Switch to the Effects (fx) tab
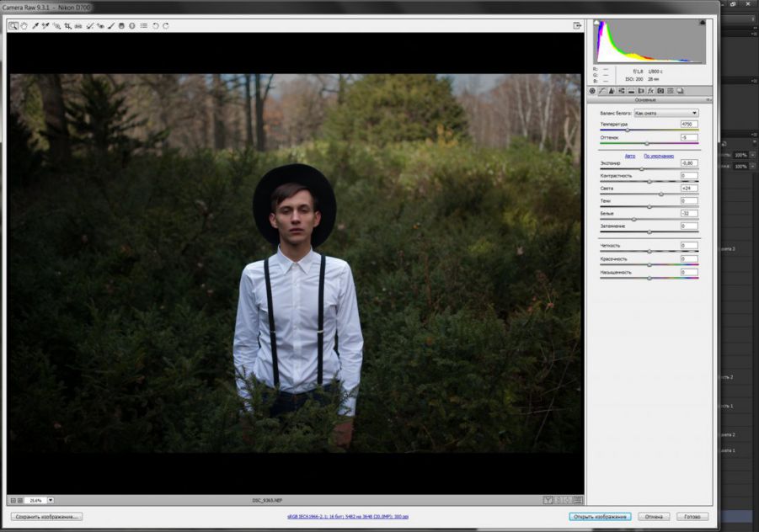759x532 pixels. click(x=650, y=90)
